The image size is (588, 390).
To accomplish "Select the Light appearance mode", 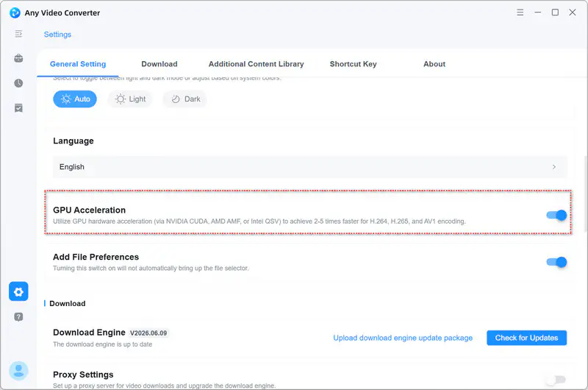I will (x=130, y=99).
